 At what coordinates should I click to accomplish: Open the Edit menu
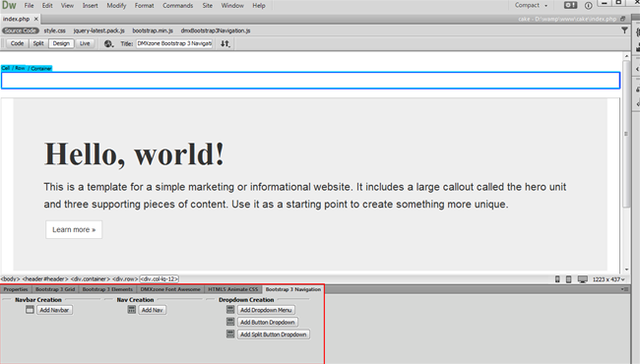click(x=47, y=6)
